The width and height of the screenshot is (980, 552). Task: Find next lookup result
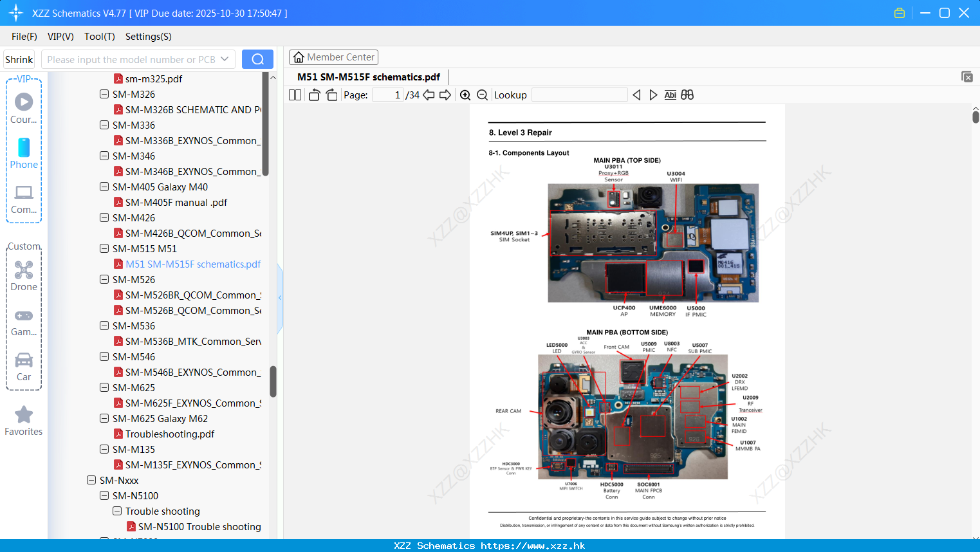(x=653, y=95)
